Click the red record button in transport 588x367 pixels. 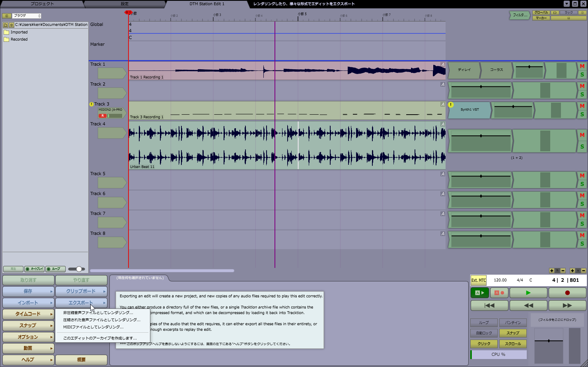567,293
